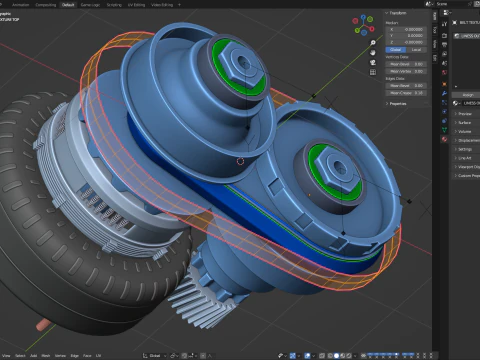Open the pivot point dropdown

coord(174,356)
